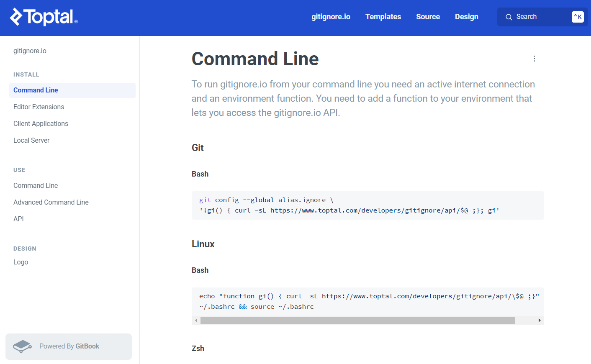This screenshot has width=591, height=364.
Task: Click the DESIGN section label
Action: [25, 249]
